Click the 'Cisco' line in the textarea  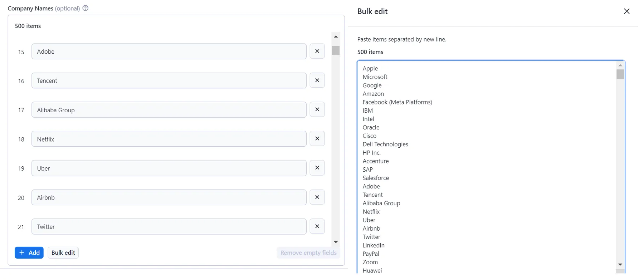coord(370,136)
